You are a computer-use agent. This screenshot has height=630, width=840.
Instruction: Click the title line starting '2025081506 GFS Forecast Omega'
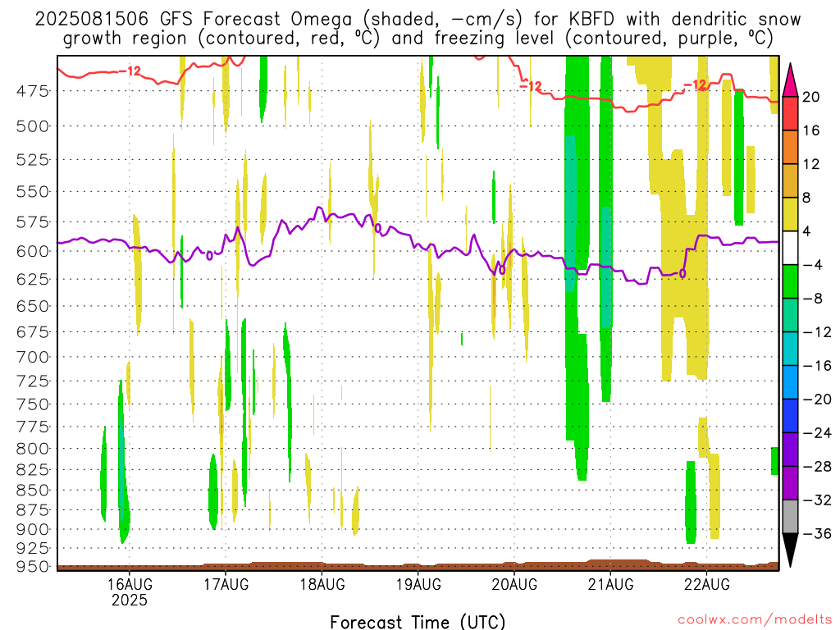pyautogui.click(x=418, y=20)
